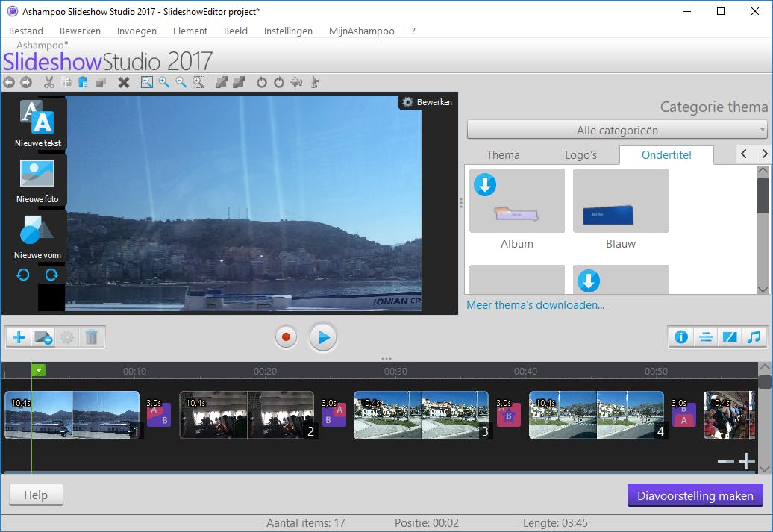The height and width of the screenshot is (532, 773).
Task: Open the Instellingen menu
Action: [288, 31]
